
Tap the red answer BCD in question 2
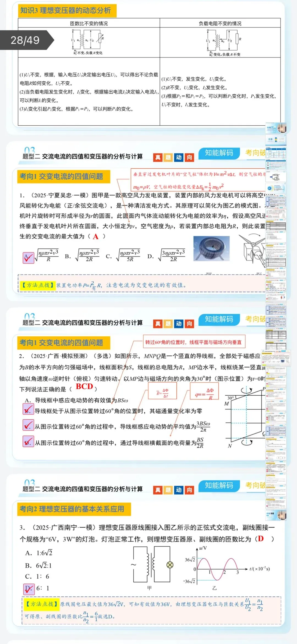click(84, 387)
